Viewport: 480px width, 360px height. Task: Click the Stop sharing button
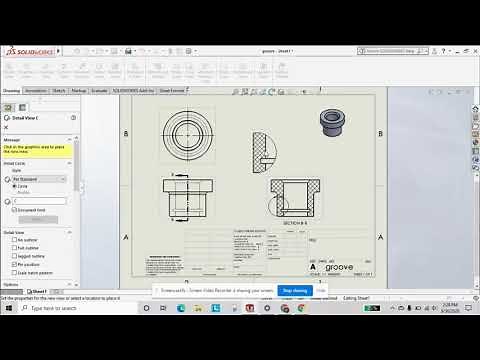(x=295, y=291)
